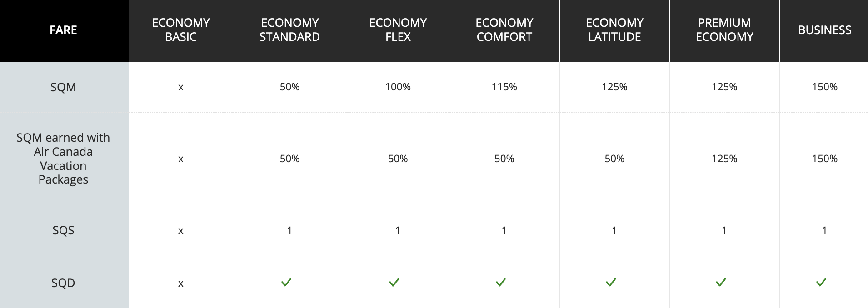Image resolution: width=868 pixels, height=308 pixels.
Task: Click the x in Economy Basic SQD row
Action: 181,283
